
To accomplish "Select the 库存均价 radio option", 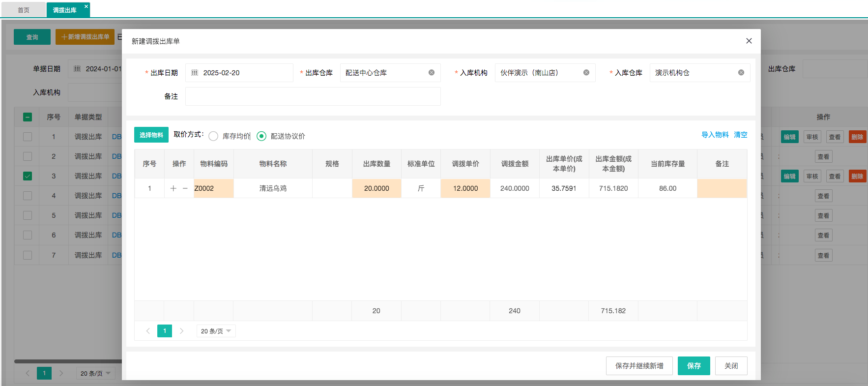I will 213,136.
